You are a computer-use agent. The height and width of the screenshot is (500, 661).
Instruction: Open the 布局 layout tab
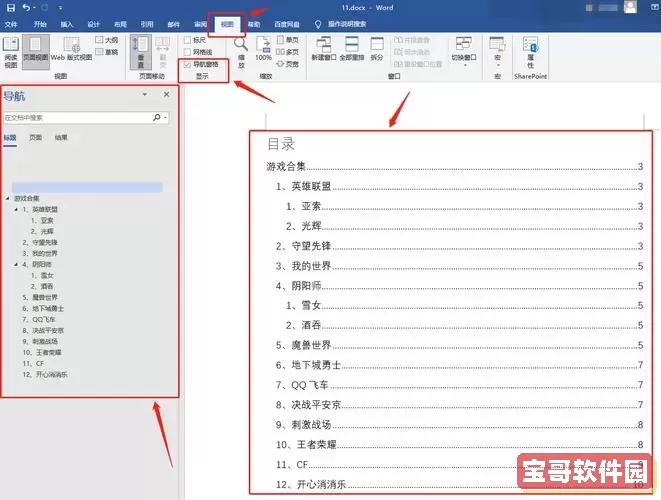pyautogui.click(x=120, y=24)
